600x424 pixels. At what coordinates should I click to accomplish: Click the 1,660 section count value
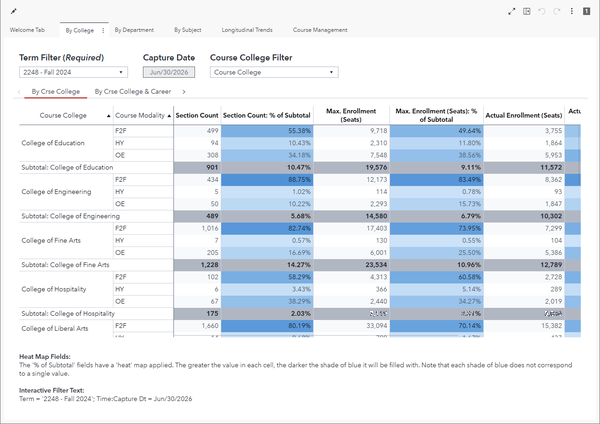pos(210,326)
